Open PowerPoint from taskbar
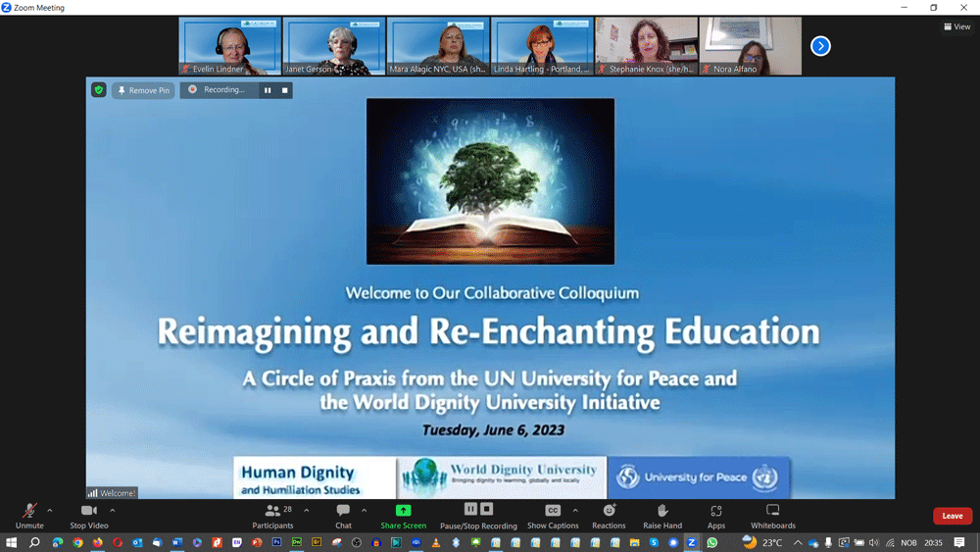Screen dimensions: 980x552 pos(257,542)
